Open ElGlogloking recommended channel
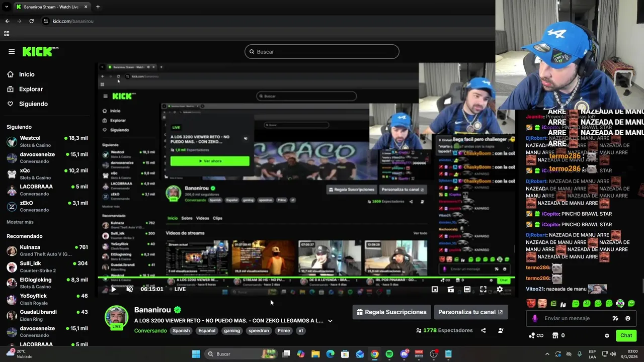This screenshot has width=644, height=362. [x=47, y=283]
